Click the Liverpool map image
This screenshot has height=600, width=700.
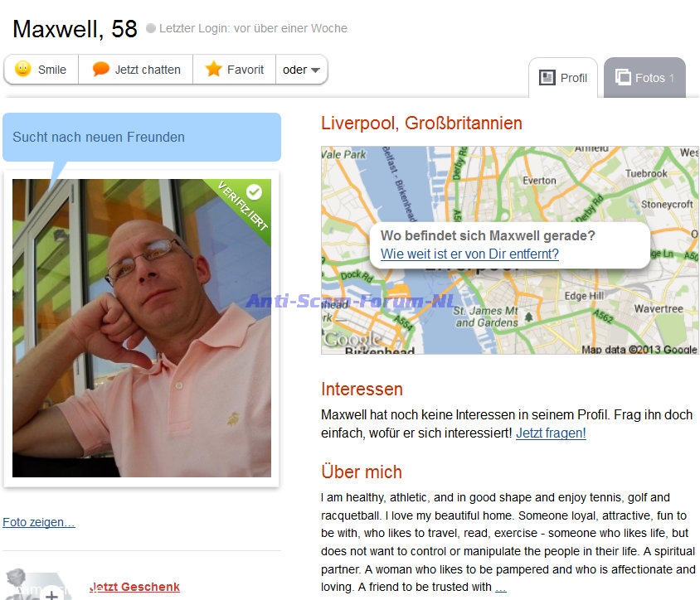(510, 250)
